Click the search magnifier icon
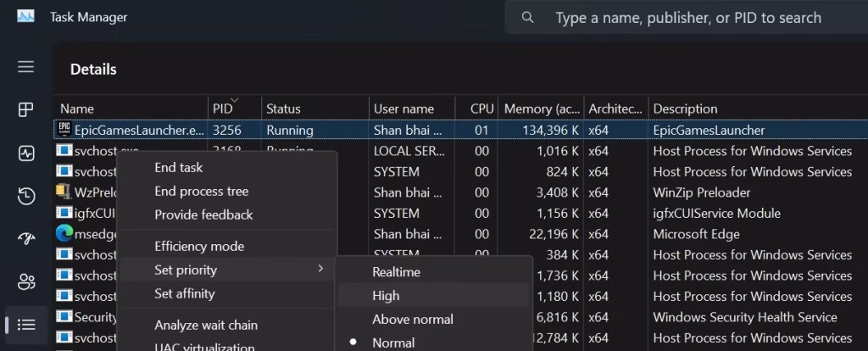 (527, 18)
